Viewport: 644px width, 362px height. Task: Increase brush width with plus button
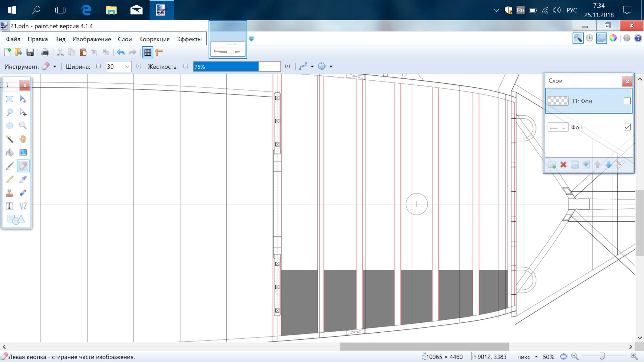139,66
